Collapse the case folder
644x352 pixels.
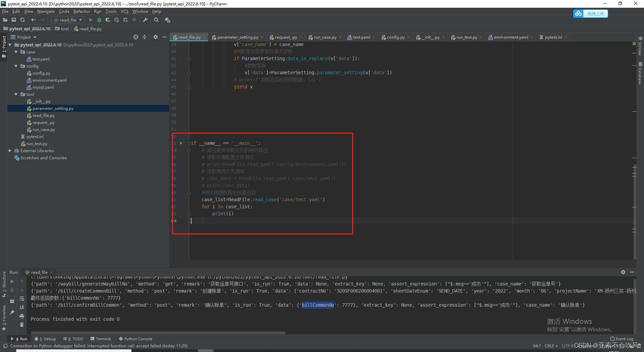16,52
